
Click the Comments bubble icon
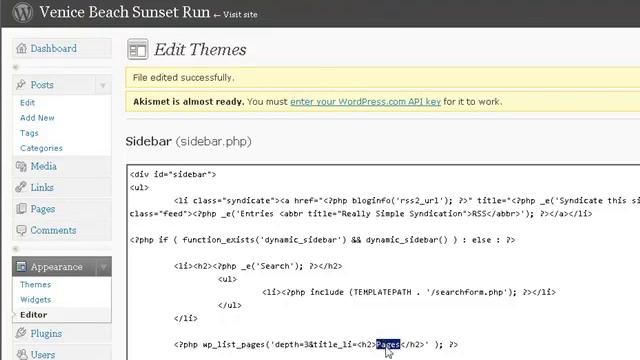21,230
